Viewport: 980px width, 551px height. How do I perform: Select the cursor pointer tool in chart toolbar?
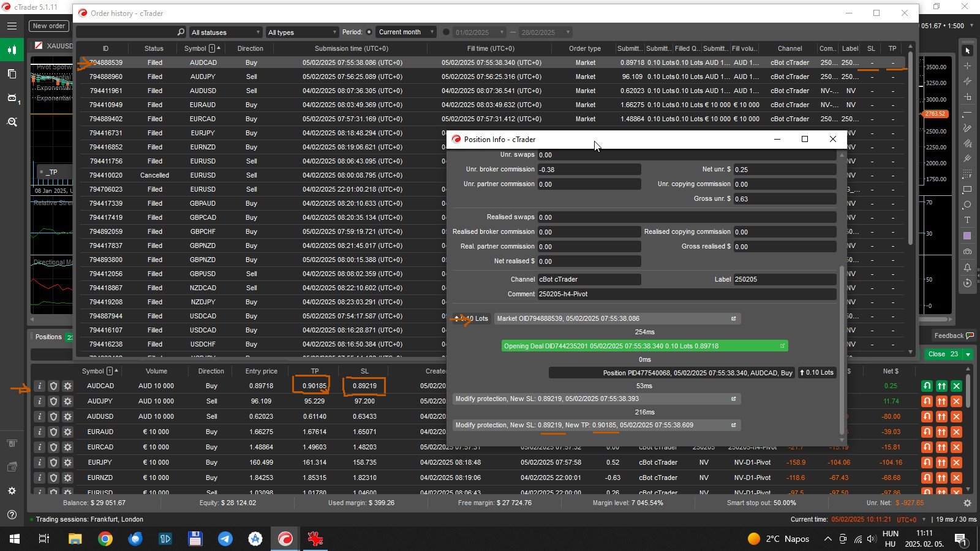pyautogui.click(x=967, y=50)
